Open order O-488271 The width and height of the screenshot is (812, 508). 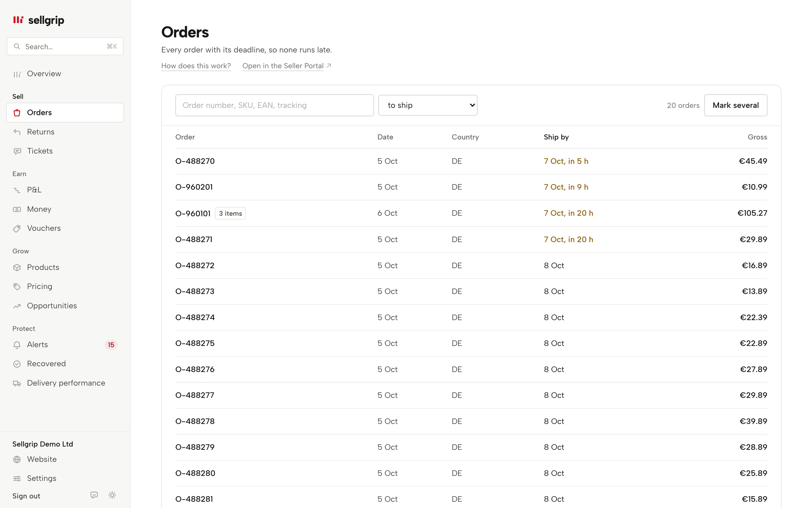[x=194, y=240]
